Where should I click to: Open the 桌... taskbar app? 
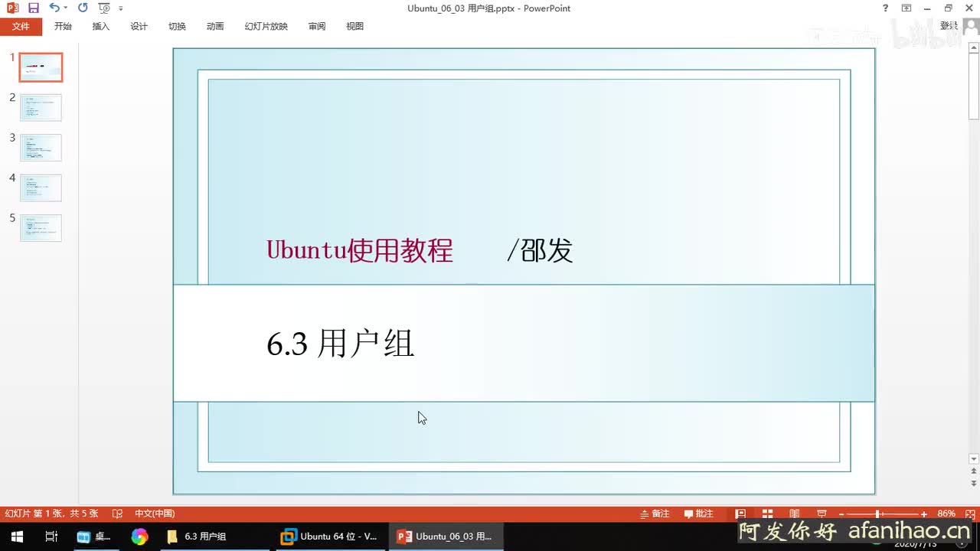(94, 536)
